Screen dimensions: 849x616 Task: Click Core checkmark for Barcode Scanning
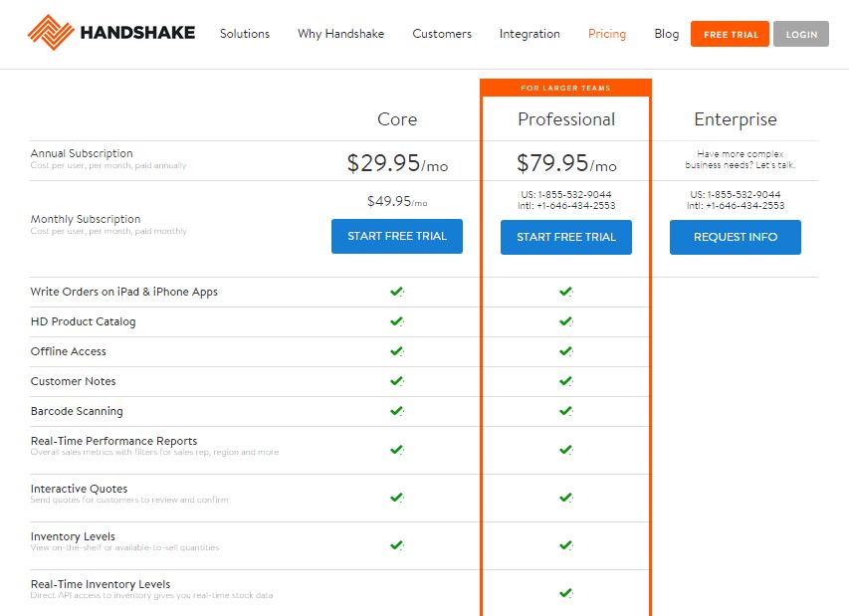[x=397, y=410]
